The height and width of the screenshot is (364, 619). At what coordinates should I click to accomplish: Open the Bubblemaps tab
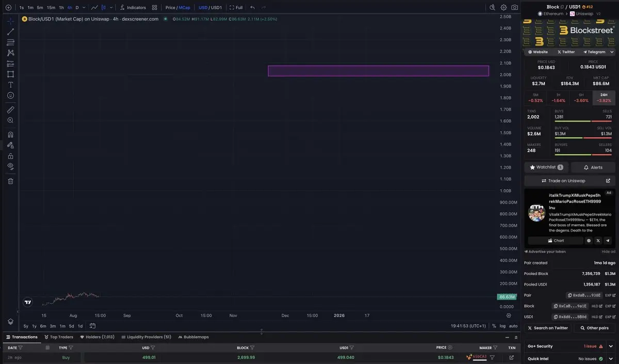tap(193, 337)
